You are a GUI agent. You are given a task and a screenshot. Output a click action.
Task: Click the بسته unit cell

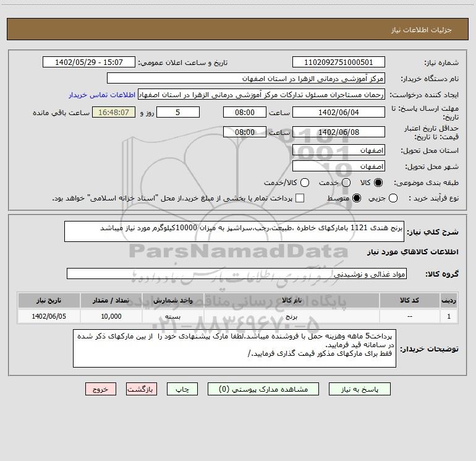click(x=172, y=316)
